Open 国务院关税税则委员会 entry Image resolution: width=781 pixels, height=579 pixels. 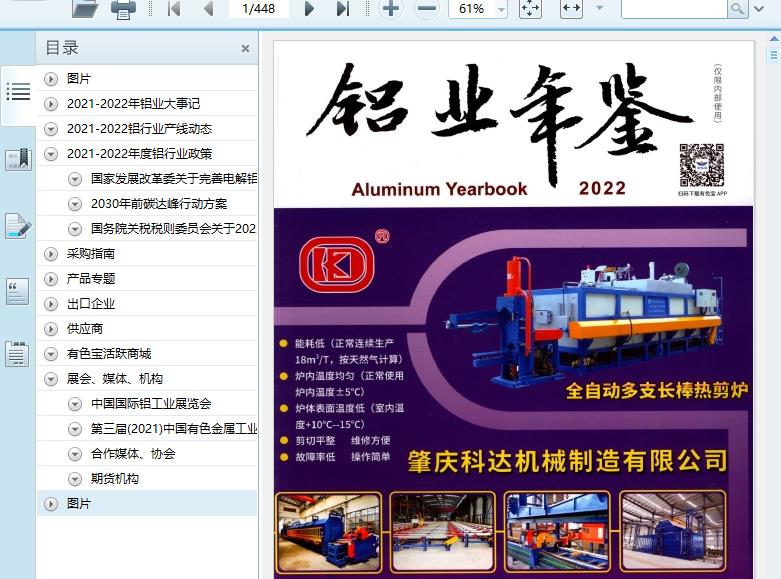173,229
